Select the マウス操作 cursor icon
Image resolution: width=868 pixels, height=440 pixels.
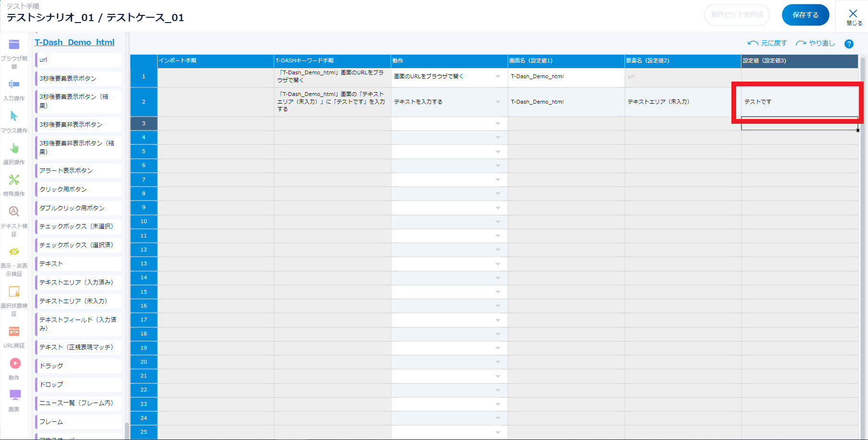coord(14,116)
